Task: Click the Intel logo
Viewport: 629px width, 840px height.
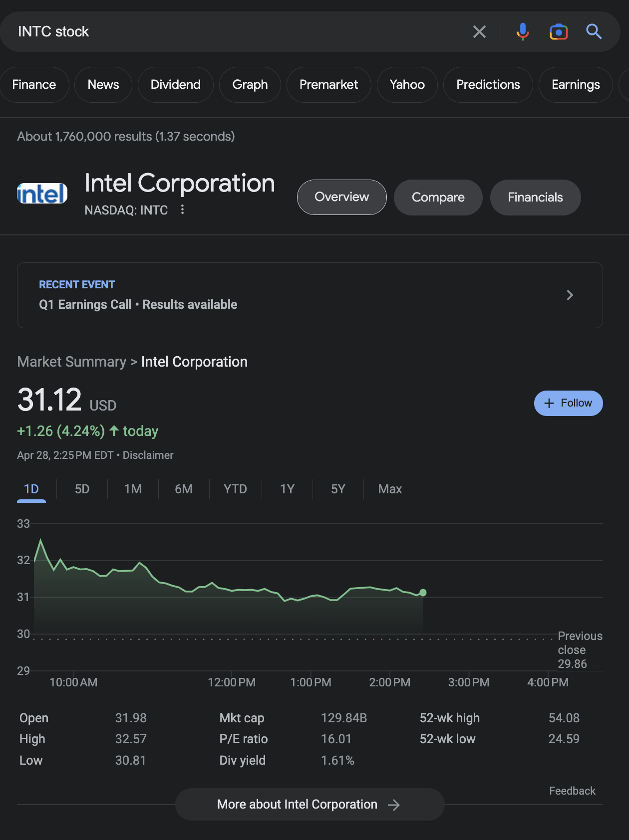Action: point(42,194)
